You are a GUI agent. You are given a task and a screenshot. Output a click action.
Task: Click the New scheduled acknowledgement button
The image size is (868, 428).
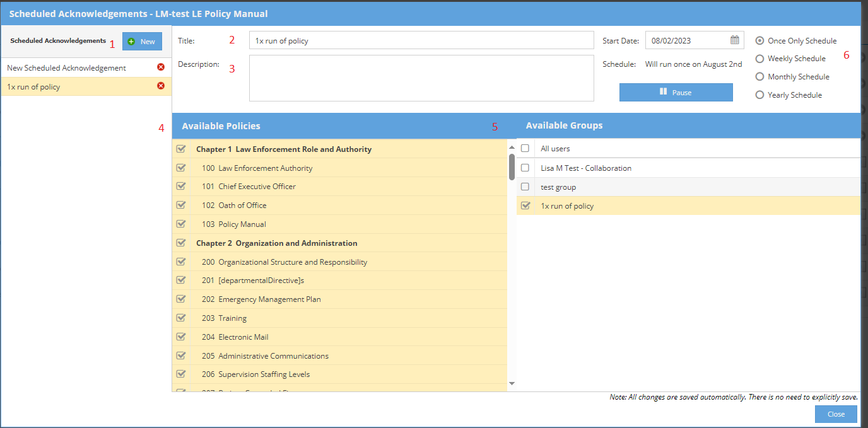click(142, 42)
